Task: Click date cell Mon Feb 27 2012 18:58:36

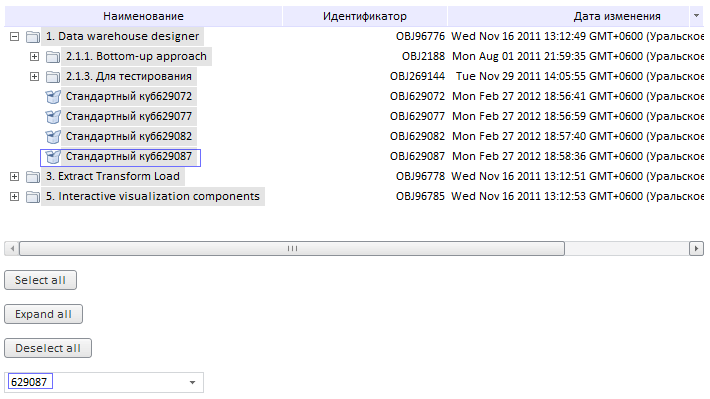Action: [x=578, y=156]
